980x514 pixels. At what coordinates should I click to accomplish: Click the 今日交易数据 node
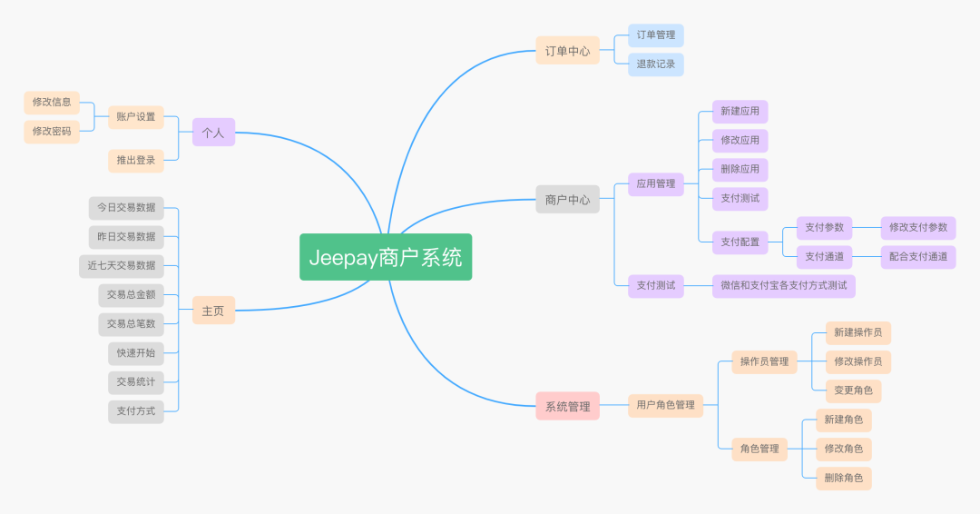[126, 208]
